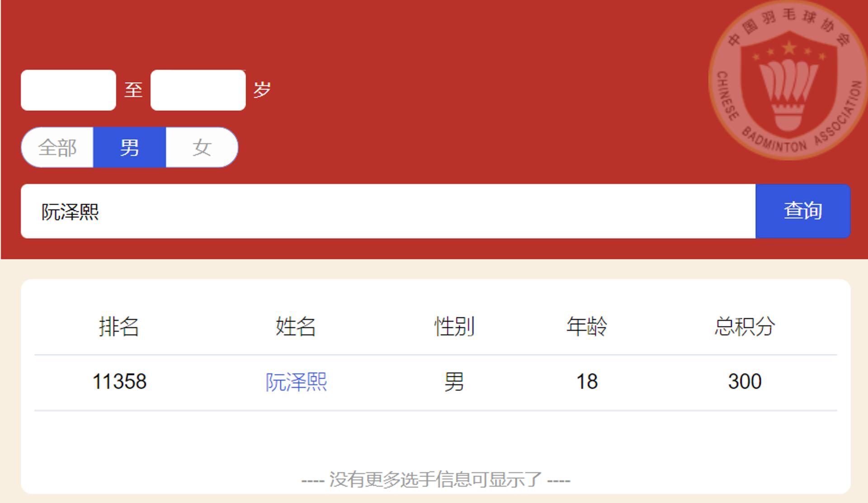Select the 女 gender filter
This screenshot has width=868, height=503.
202,147
